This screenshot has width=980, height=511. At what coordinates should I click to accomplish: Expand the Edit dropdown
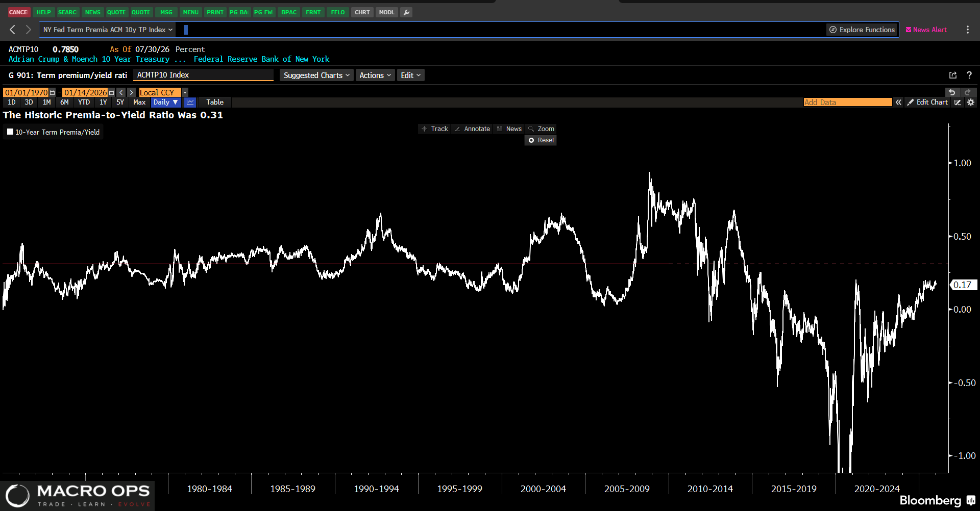[410, 75]
